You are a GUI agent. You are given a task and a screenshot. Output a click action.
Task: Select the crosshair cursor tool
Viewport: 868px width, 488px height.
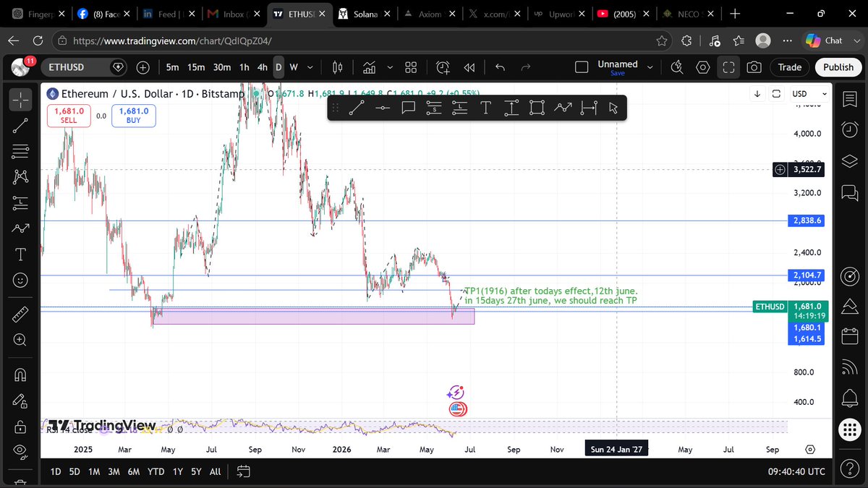coord(20,99)
